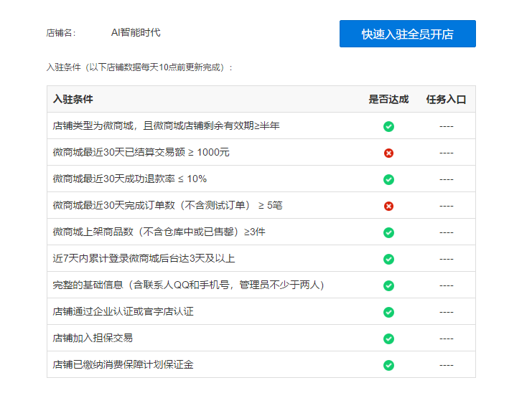Click green check for 完整的基础信息 row
Viewport: 532px width, 393px height.
[x=388, y=285]
